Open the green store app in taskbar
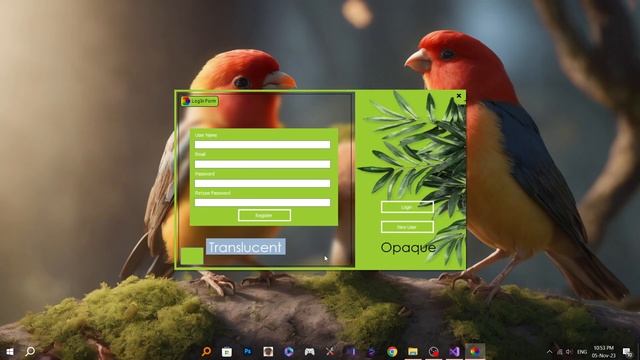The image size is (640, 360). tap(227, 351)
